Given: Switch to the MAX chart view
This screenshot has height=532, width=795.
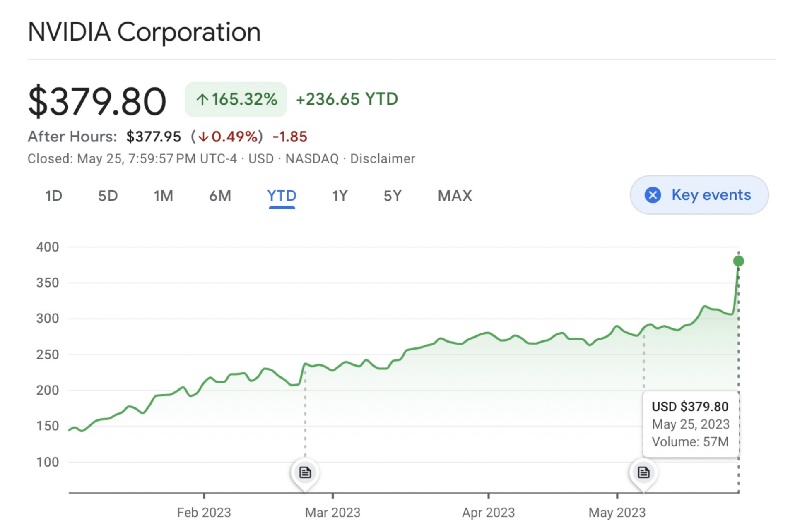Looking at the screenshot, I should tap(454, 196).
